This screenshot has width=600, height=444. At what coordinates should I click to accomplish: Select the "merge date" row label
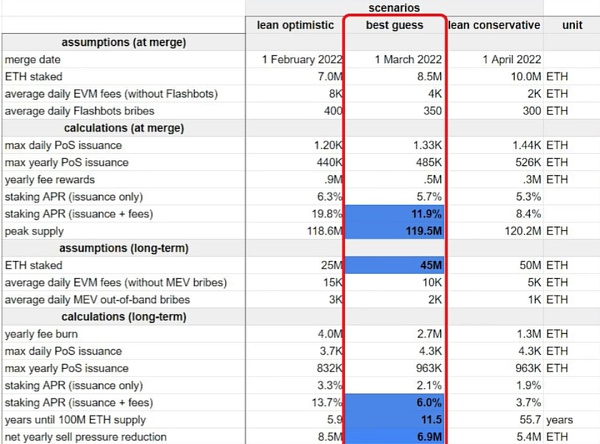35,59
